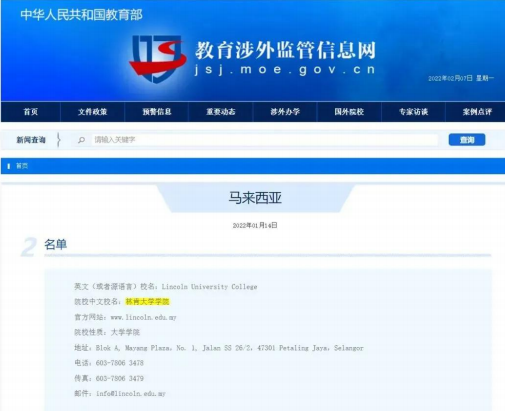505x417 pixels.
Task: Click the phone number 603-7806 3478
Action: pyautogui.click(x=120, y=363)
